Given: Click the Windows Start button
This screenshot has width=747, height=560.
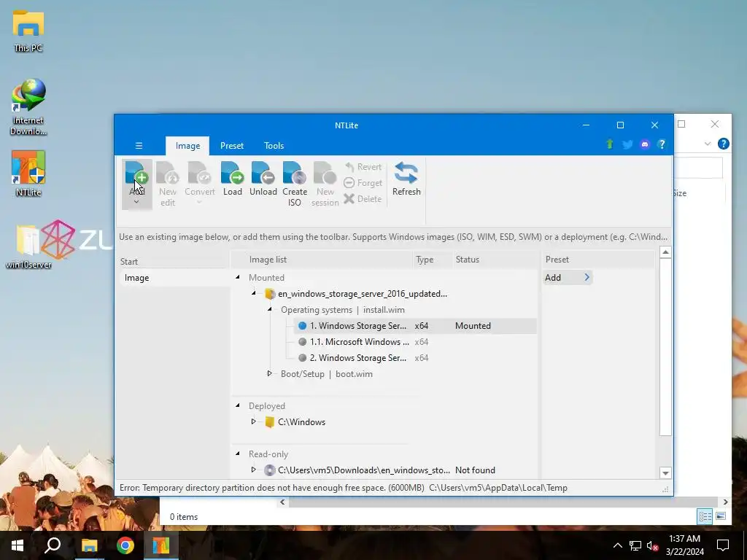Looking at the screenshot, I should pyautogui.click(x=18, y=545).
